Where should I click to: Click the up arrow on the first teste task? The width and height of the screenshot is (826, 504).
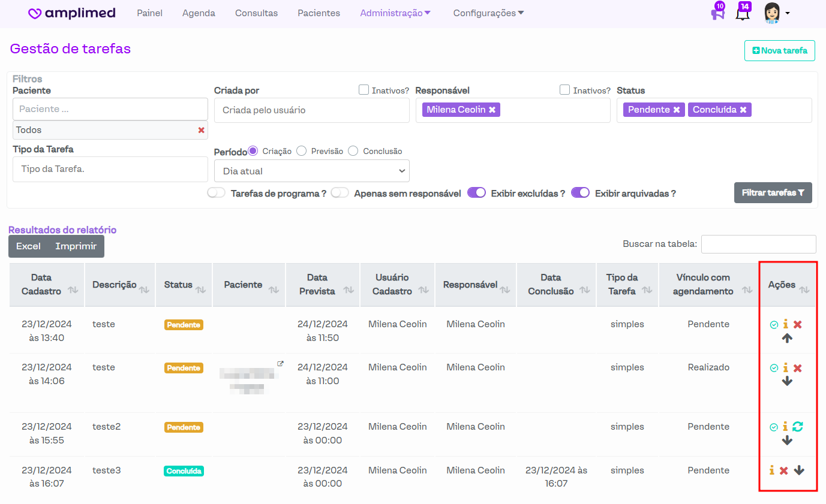[x=787, y=338]
